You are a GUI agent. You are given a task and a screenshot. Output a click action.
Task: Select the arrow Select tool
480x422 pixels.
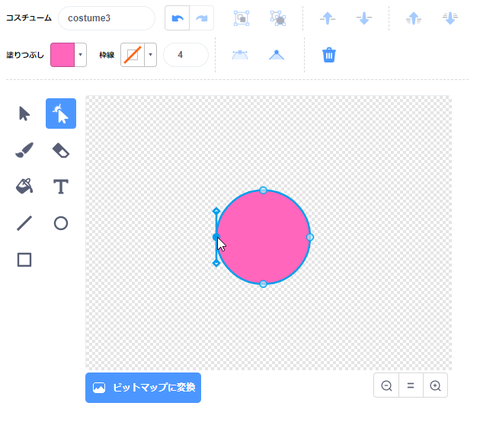[24, 114]
